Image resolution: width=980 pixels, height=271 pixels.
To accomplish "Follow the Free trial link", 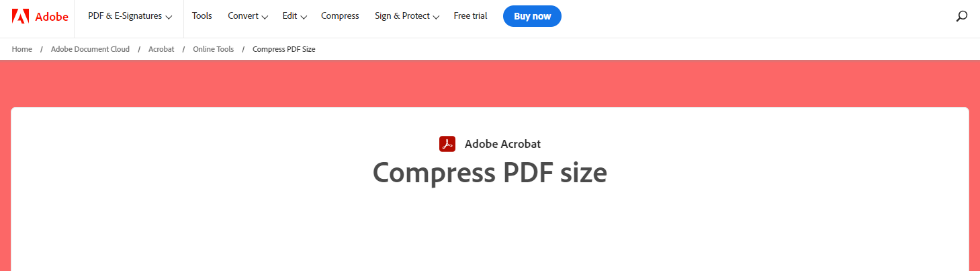I will coord(471,16).
